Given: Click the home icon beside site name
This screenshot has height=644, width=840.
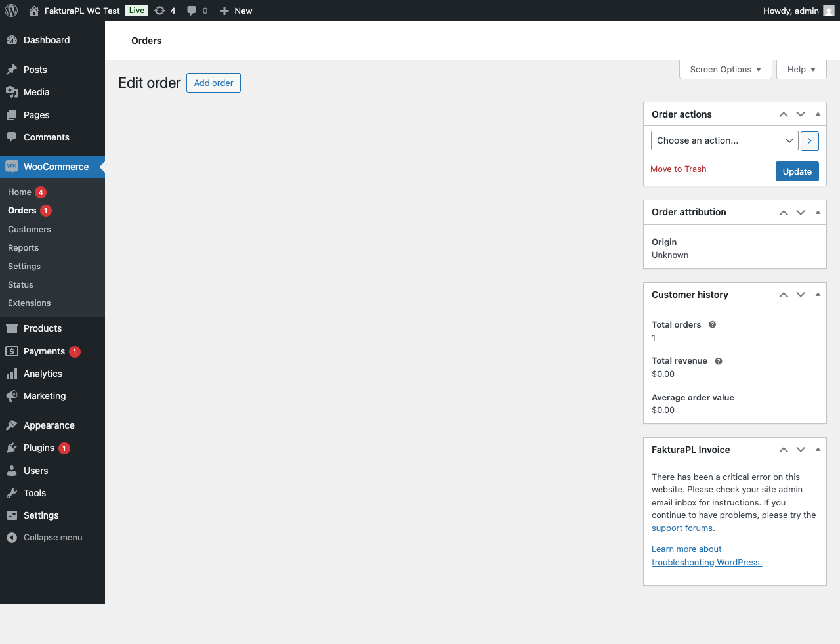Looking at the screenshot, I should pos(34,11).
